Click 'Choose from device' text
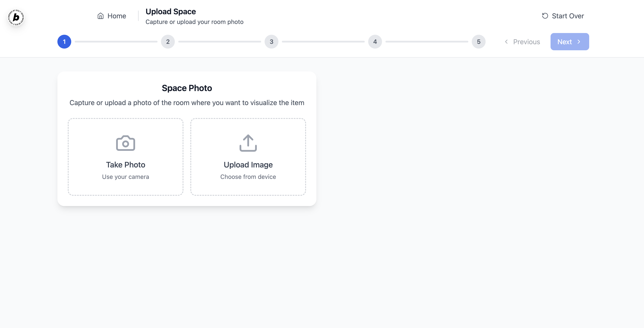This screenshot has height=328, width=644. point(248,177)
